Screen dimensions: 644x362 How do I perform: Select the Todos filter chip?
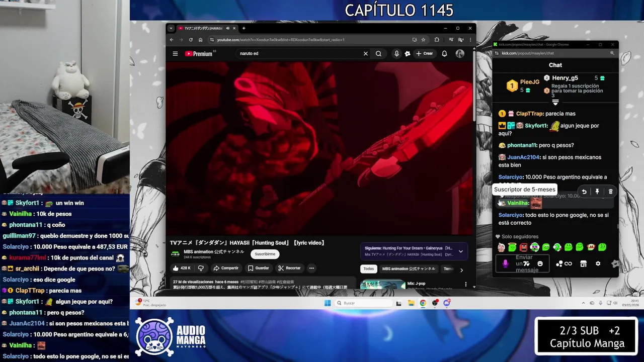(x=369, y=269)
